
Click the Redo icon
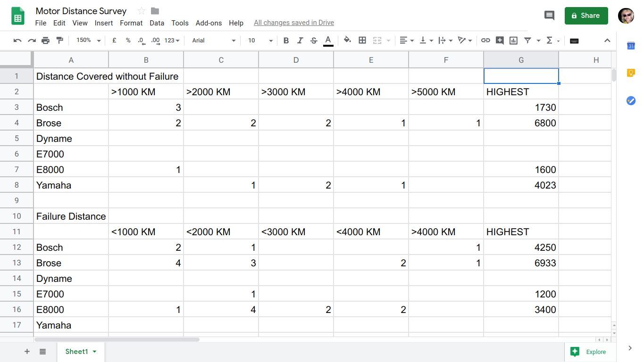coord(32,41)
